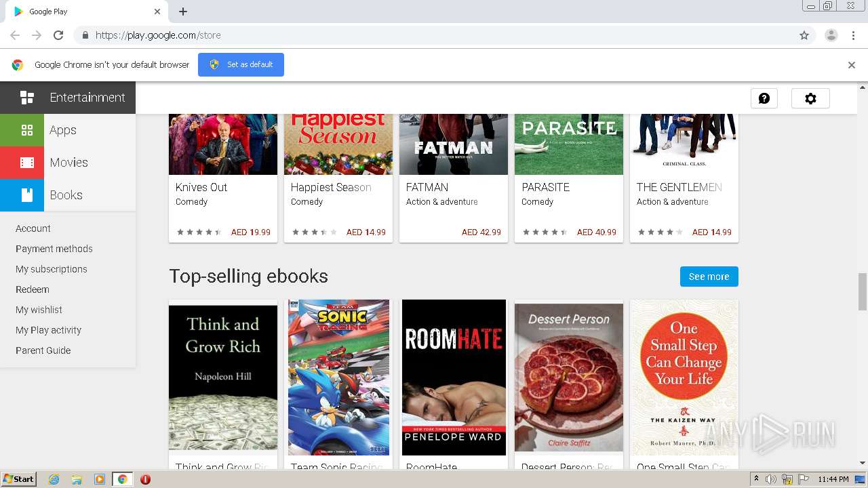Click See more for Top-selling ebooks
Image resolution: width=868 pixels, height=488 pixels.
[709, 277]
